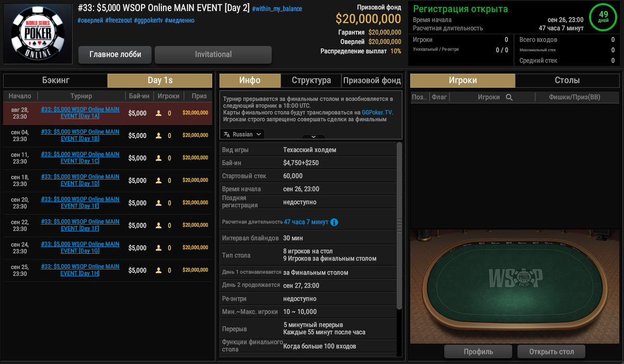This screenshot has width=624, height=364.
Task: Click the Открыть стол button
Action: coord(551,351)
